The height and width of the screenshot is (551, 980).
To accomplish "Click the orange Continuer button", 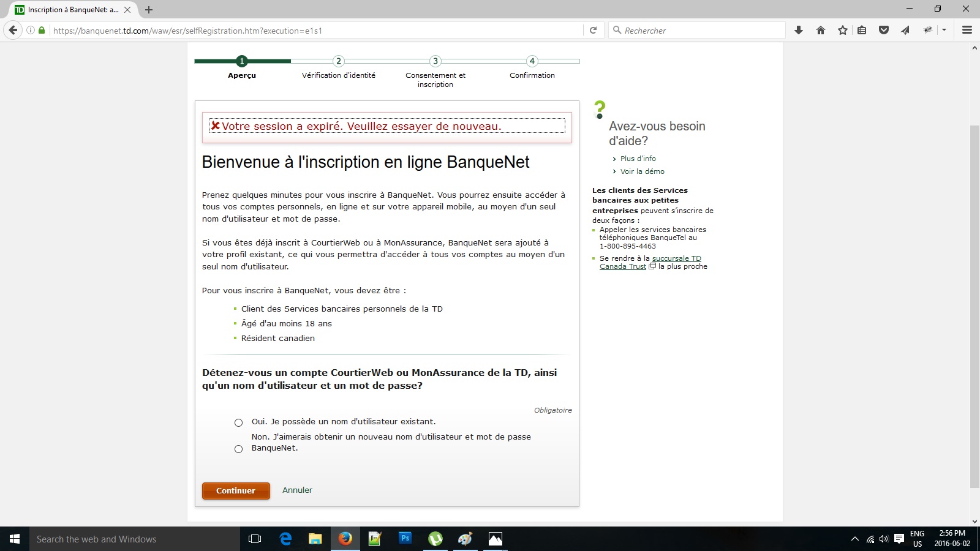I will pyautogui.click(x=236, y=490).
